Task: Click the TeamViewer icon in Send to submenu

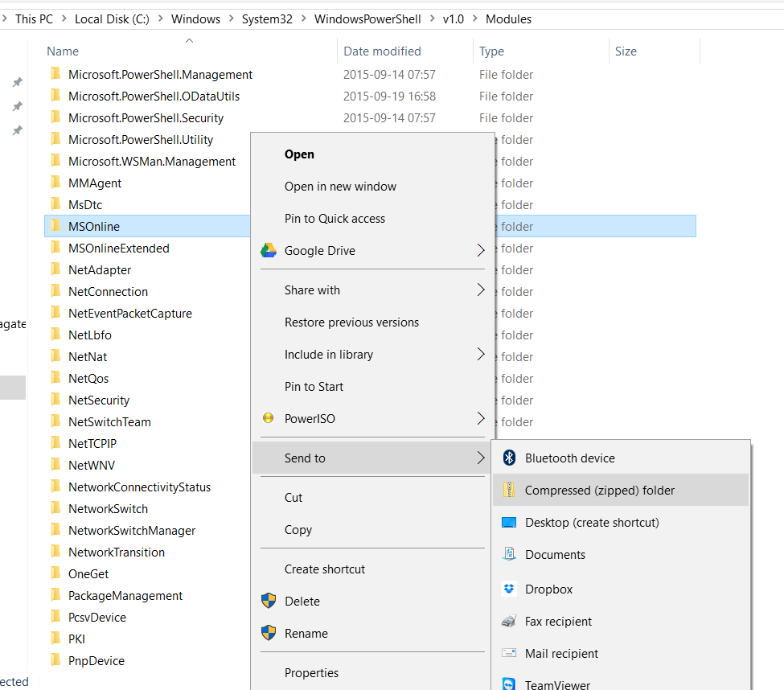Action: [509, 684]
